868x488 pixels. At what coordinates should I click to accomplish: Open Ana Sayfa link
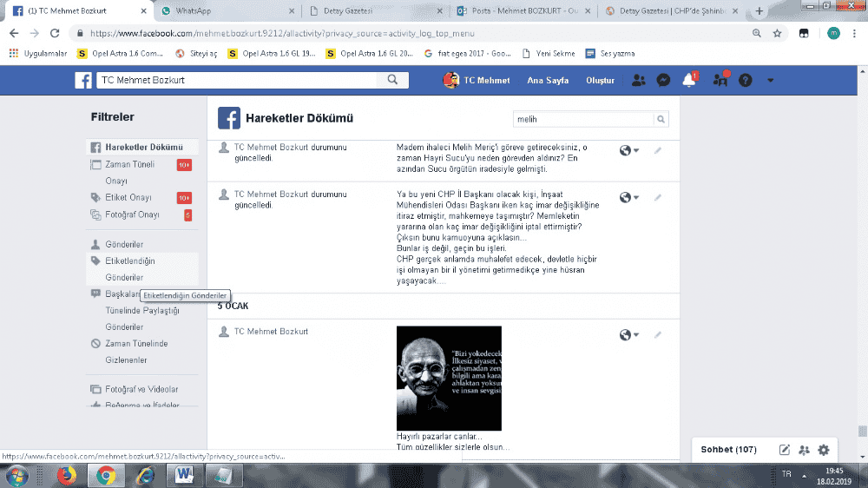(548, 80)
